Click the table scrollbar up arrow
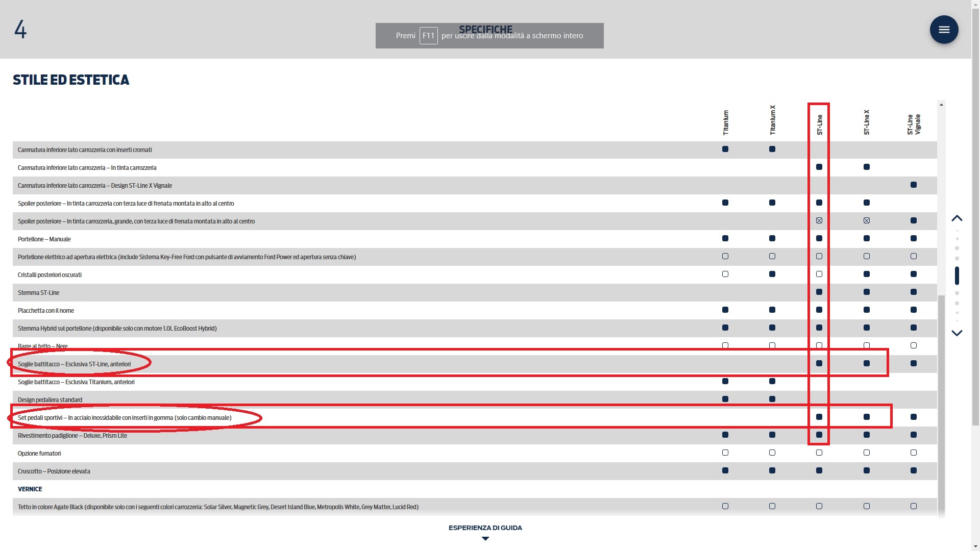This screenshot has width=980, height=551. 941,105
